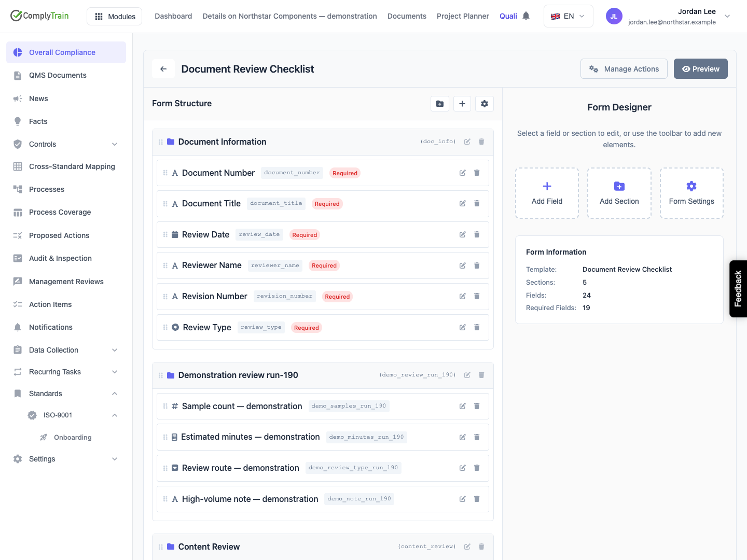Click the Form Settings tile
The width and height of the screenshot is (747, 560).
(x=691, y=193)
